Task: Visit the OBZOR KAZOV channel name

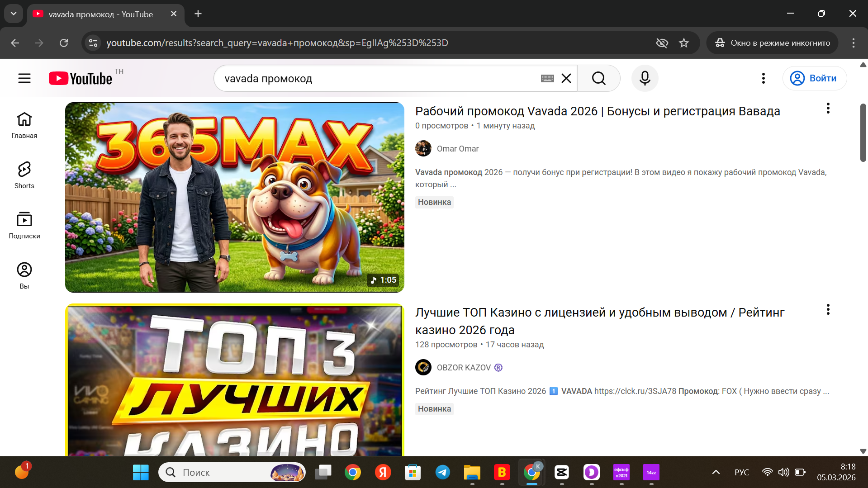Action: [464, 368]
